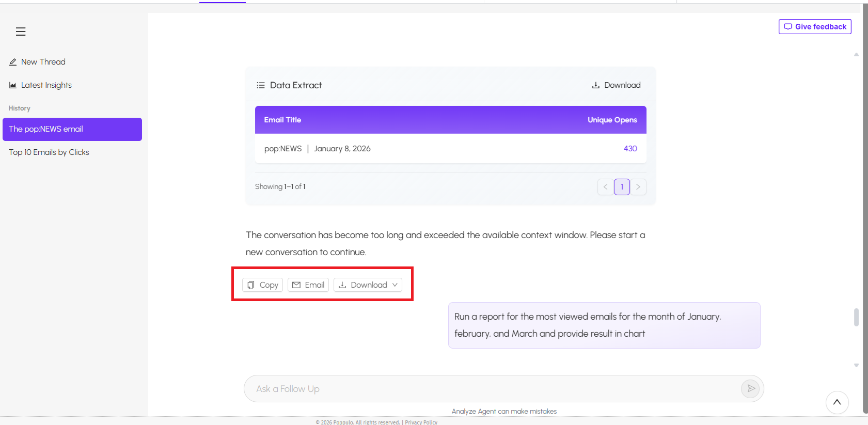Open the Privacy Policy link
This screenshot has width=868, height=425.
tap(421, 422)
